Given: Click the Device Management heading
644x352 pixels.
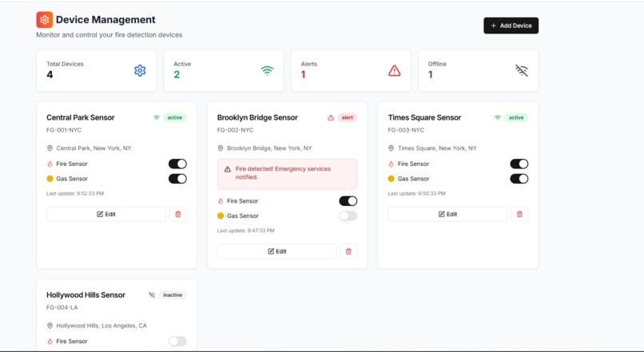Looking at the screenshot, I should pyautogui.click(x=105, y=20).
